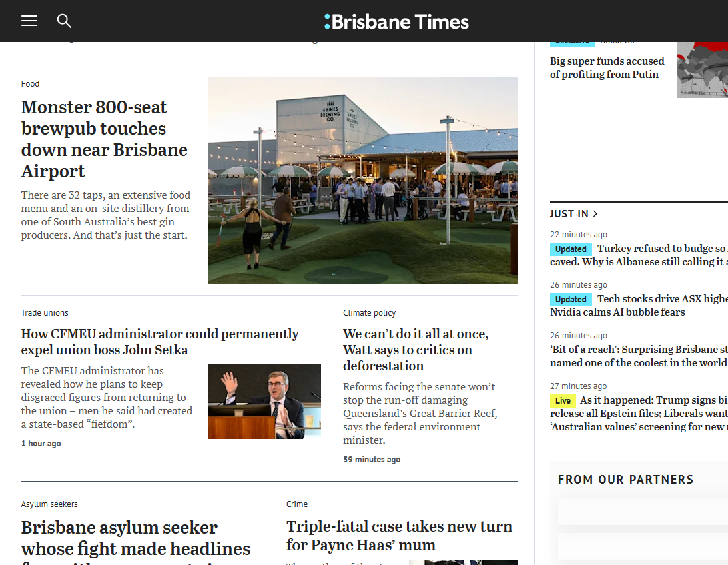Open the Trade unions topic tag
This screenshot has height=565, width=728.
(45, 313)
